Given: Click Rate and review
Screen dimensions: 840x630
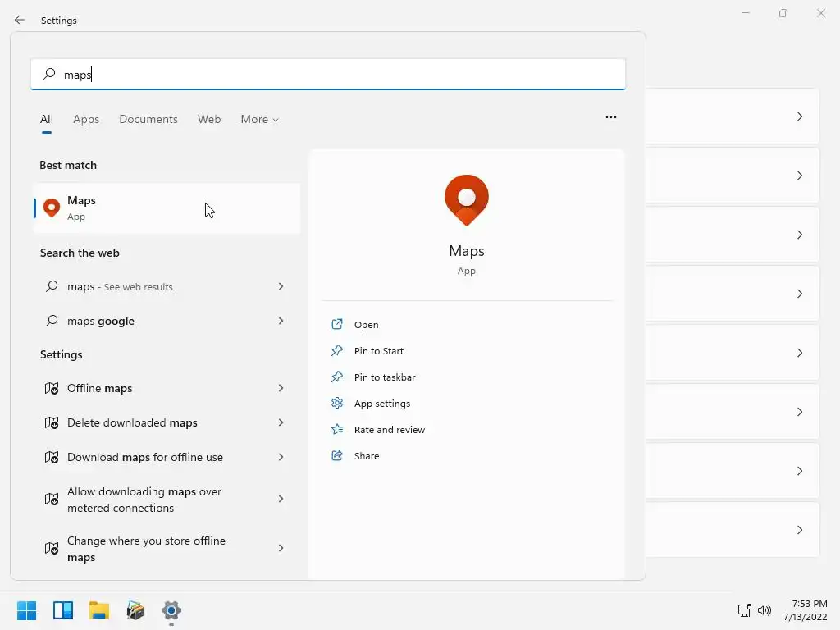Looking at the screenshot, I should point(390,430).
